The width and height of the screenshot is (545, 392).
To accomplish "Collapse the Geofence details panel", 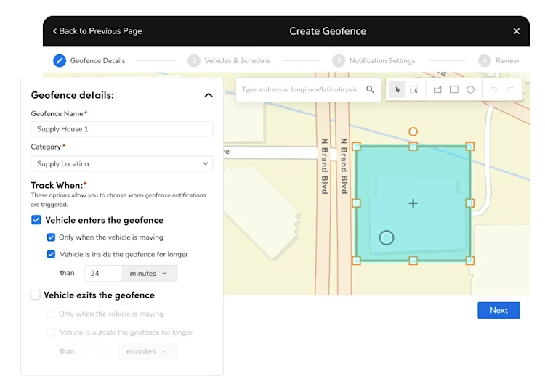I will pos(209,95).
